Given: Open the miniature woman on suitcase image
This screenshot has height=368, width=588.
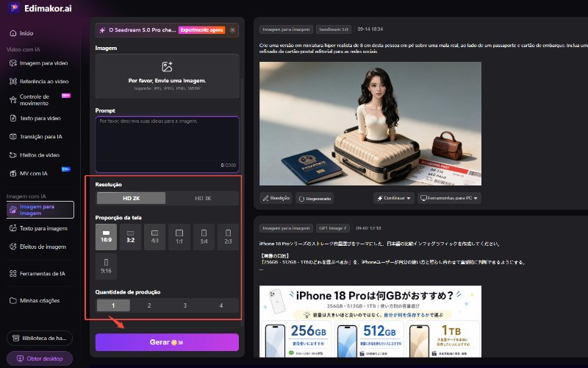Looking at the screenshot, I should click(370, 124).
